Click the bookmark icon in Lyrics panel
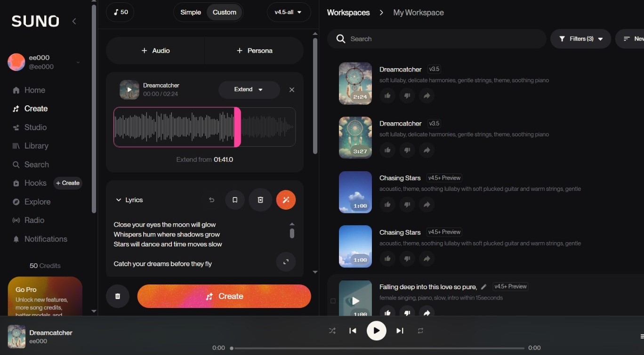Image resolution: width=644 pixels, height=355 pixels. (x=234, y=200)
